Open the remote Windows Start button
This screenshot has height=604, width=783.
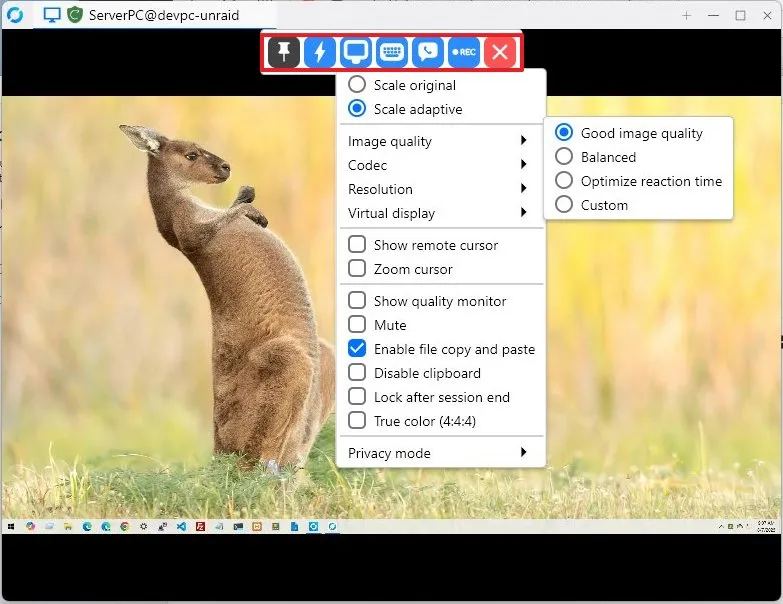[x=10, y=526]
